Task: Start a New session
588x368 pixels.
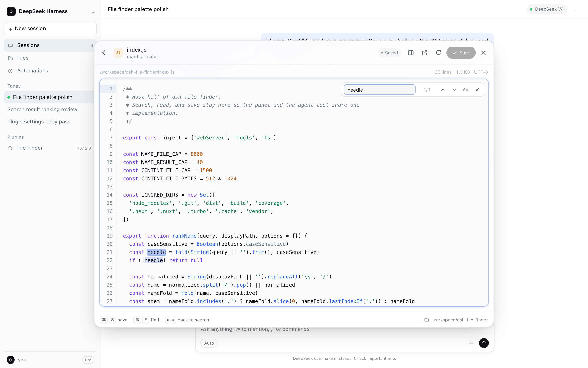Action: click(50, 28)
